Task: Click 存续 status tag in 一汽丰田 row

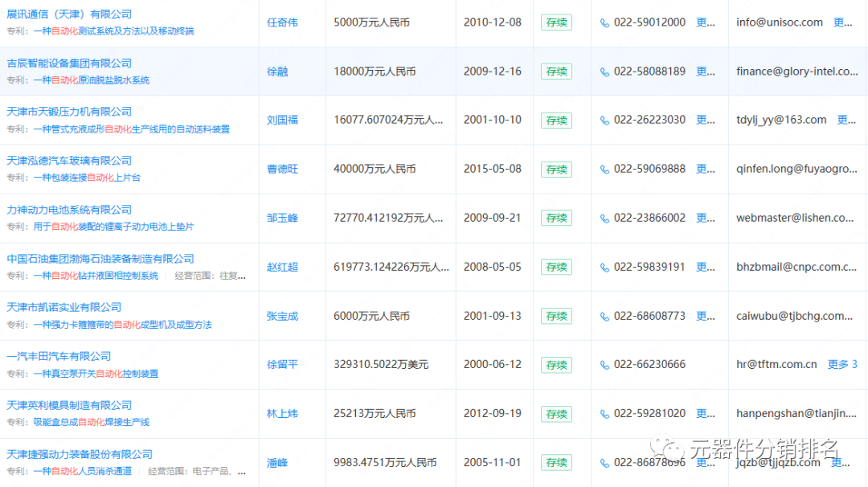Action: [x=556, y=365]
